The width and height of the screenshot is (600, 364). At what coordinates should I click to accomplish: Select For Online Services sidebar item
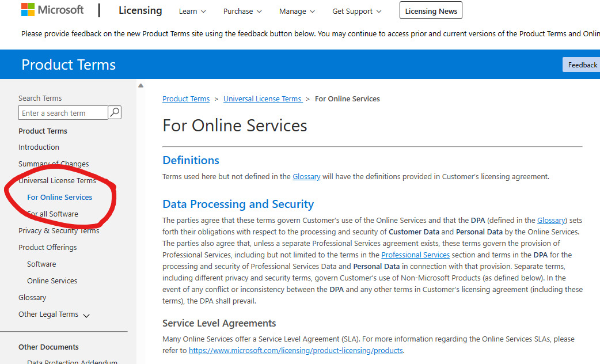point(59,197)
